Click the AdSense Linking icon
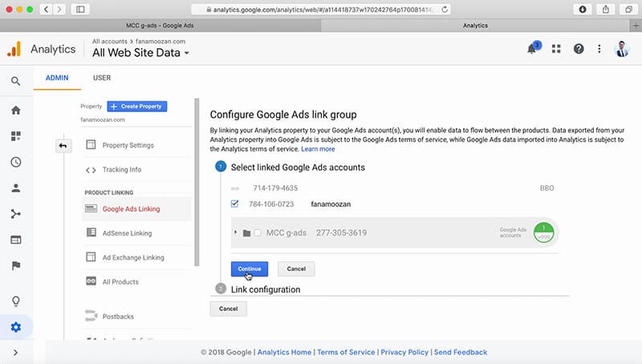The image size is (642, 364). pos(91,233)
